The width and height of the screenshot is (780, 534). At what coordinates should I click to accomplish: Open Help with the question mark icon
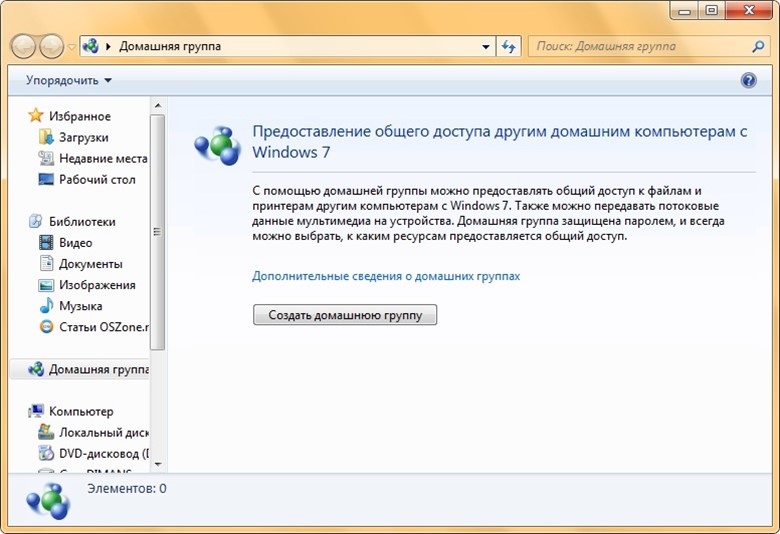(x=748, y=80)
